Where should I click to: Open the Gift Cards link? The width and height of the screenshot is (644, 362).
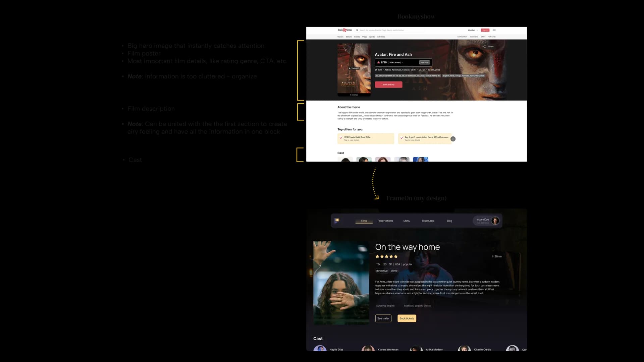(492, 37)
